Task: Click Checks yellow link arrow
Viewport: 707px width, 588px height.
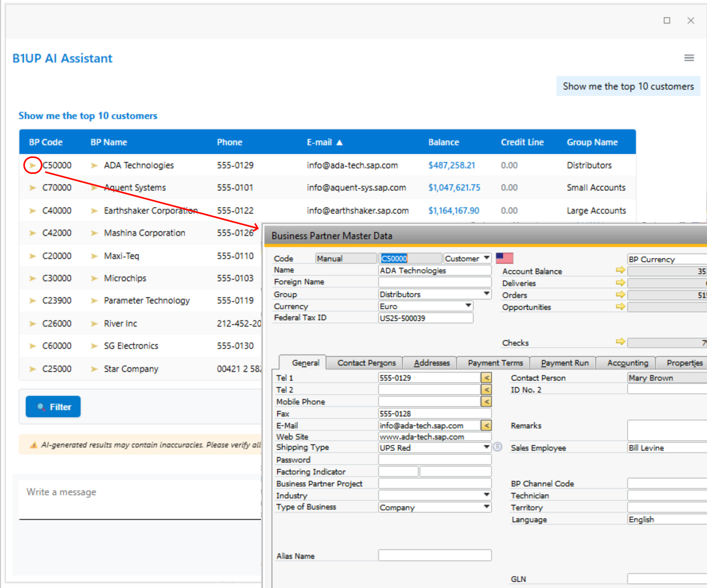Action: (620, 342)
